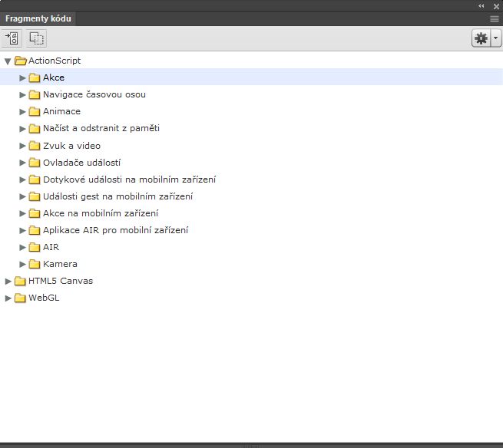
Task: Open the panel flyout menu icon
Action: click(x=495, y=18)
